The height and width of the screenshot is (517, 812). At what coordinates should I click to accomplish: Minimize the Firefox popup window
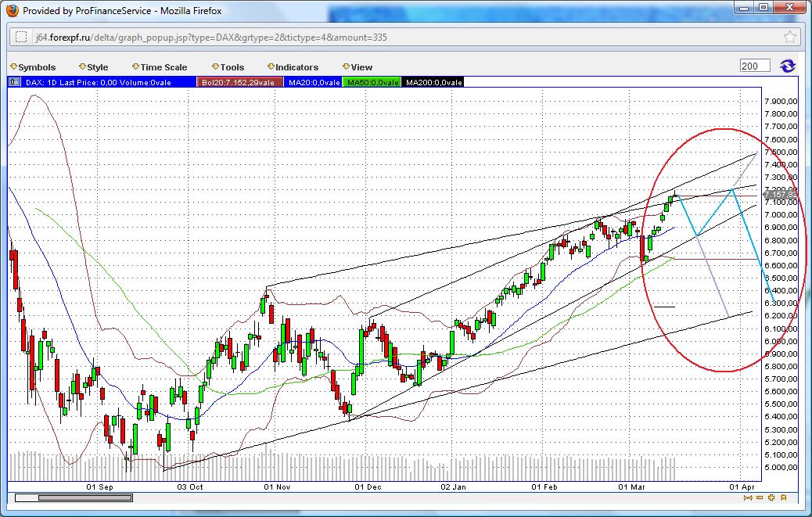tap(744, 7)
